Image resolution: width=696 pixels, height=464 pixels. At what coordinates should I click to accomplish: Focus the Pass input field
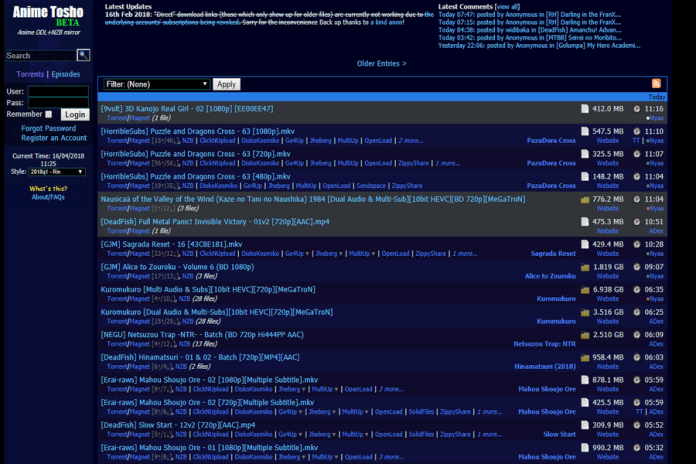click(x=58, y=103)
